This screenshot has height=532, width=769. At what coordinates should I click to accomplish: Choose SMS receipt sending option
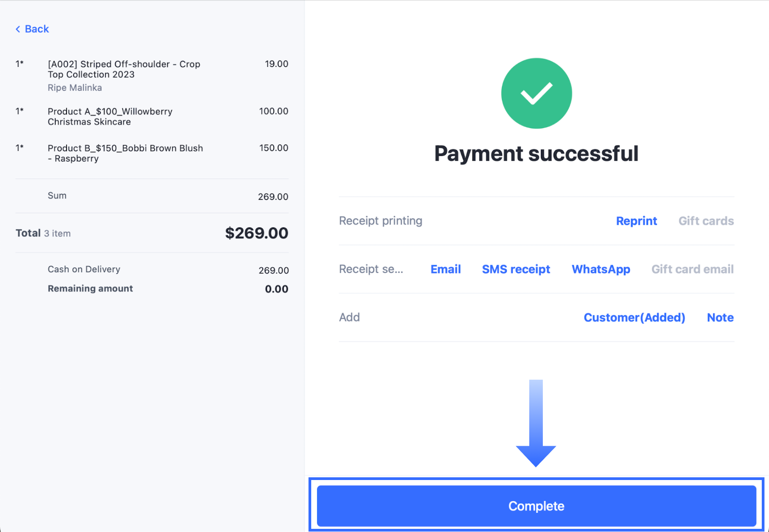[516, 269]
